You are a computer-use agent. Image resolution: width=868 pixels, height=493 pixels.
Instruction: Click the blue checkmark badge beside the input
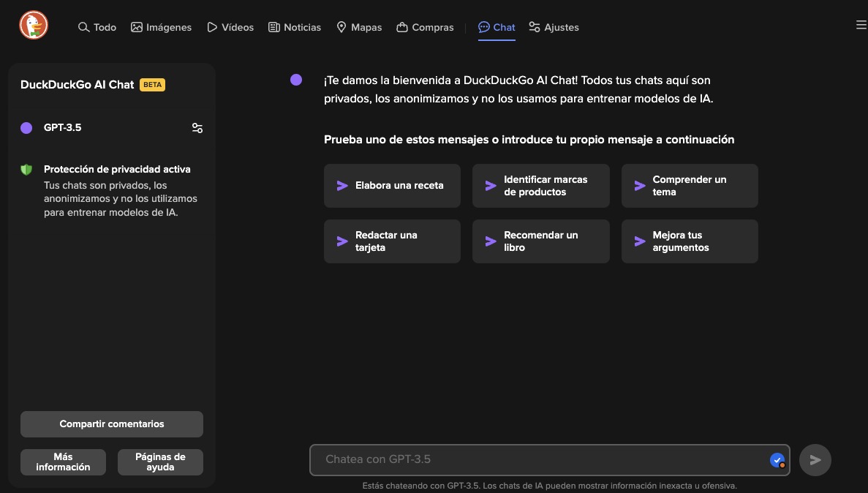pos(777,460)
